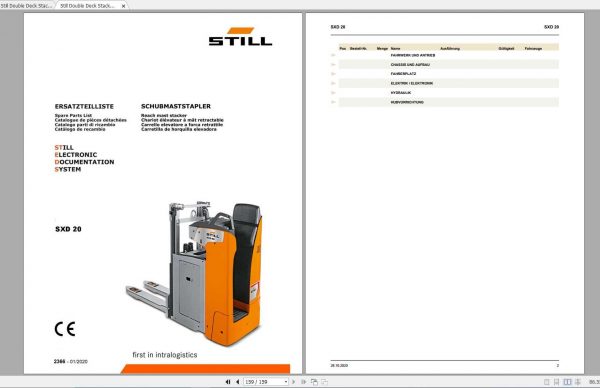Open the HYDRAULIK section link
This screenshot has width=600, height=388.
[x=401, y=93]
